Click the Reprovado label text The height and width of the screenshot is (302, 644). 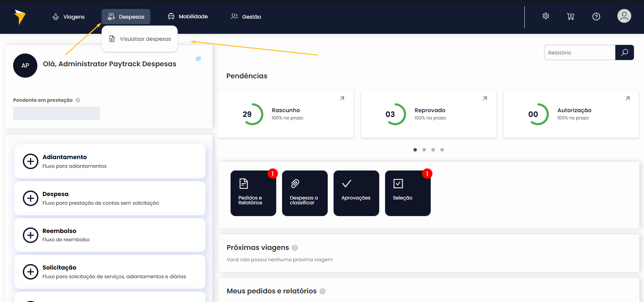430,110
